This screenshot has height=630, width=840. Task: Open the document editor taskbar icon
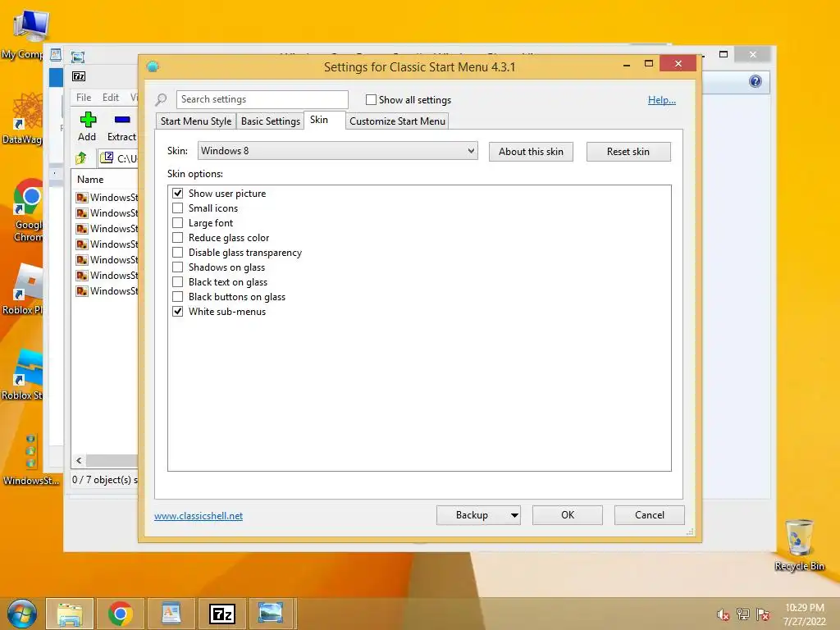[x=171, y=614]
